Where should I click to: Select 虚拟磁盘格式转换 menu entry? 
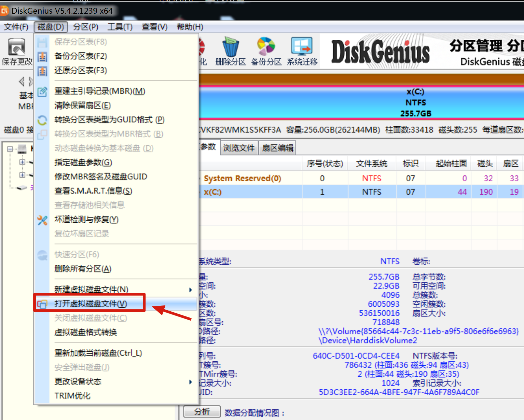coord(117,332)
